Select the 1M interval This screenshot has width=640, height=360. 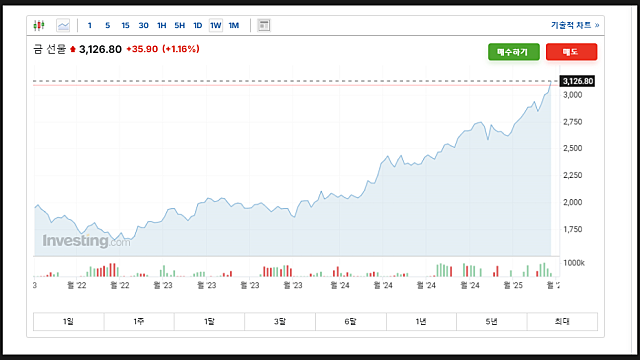(x=233, y=25)
